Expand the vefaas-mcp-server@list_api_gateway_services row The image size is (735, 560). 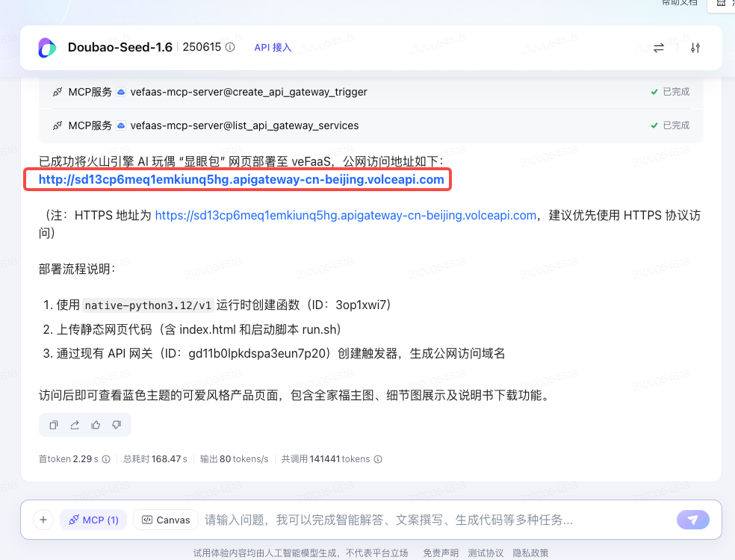[x=370, y=125]
